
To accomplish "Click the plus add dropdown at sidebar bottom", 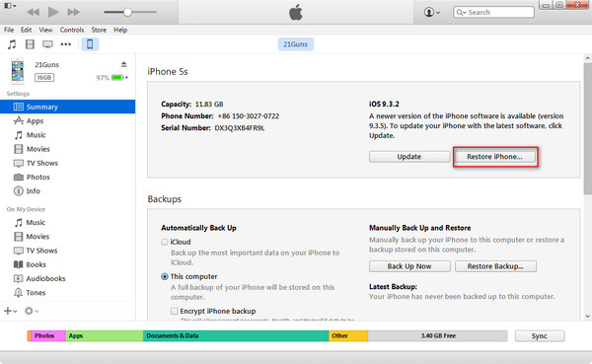I will pyautogui.click(x=10, y=311).
